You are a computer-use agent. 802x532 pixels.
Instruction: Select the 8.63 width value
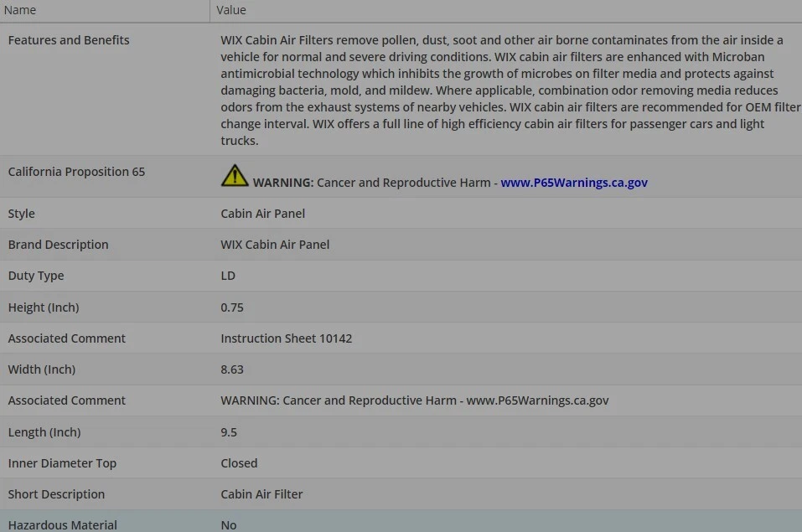[232, 369]
